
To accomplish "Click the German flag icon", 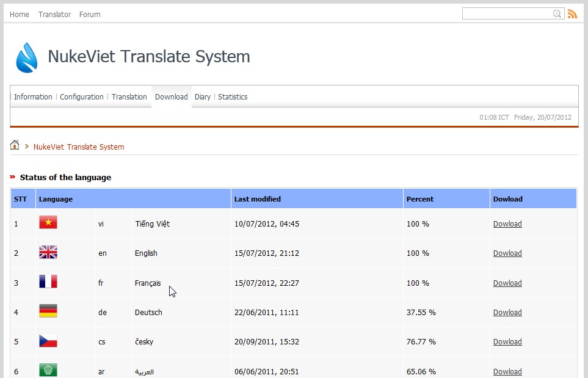I will (48, 311).
